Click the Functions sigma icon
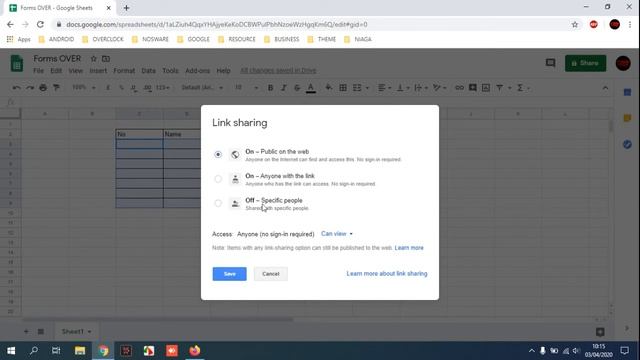Image resolution: width=640 pixels, height=360 pixels. point(520,88)
